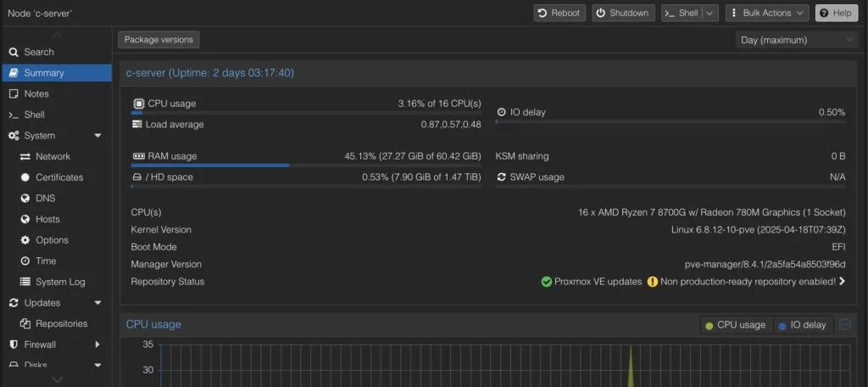Click the Firewall shield icon
Image resolution: width=868 pixels, height=387 pixels.
[14, 345]
